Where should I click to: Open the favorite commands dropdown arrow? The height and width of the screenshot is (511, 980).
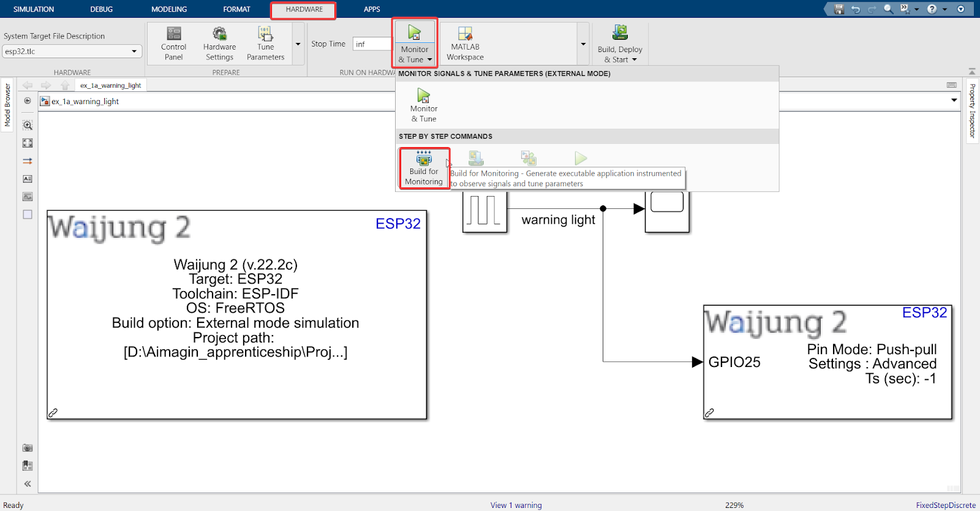click(x=917, y=9)
